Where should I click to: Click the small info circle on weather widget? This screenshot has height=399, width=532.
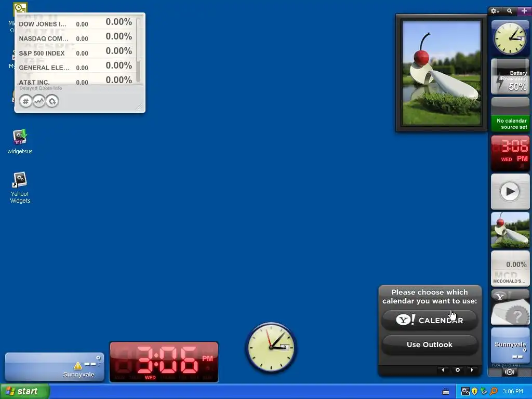coord(98,357)
